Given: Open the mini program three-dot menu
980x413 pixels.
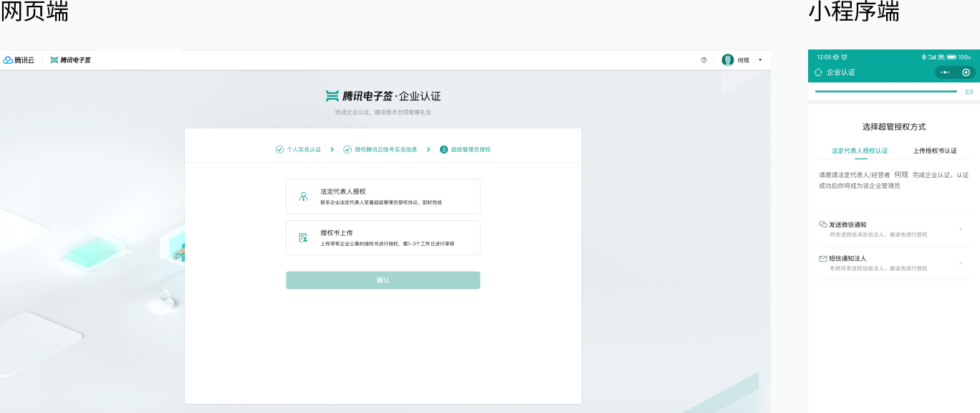Looking at the screenshot, I should (945, 72).
